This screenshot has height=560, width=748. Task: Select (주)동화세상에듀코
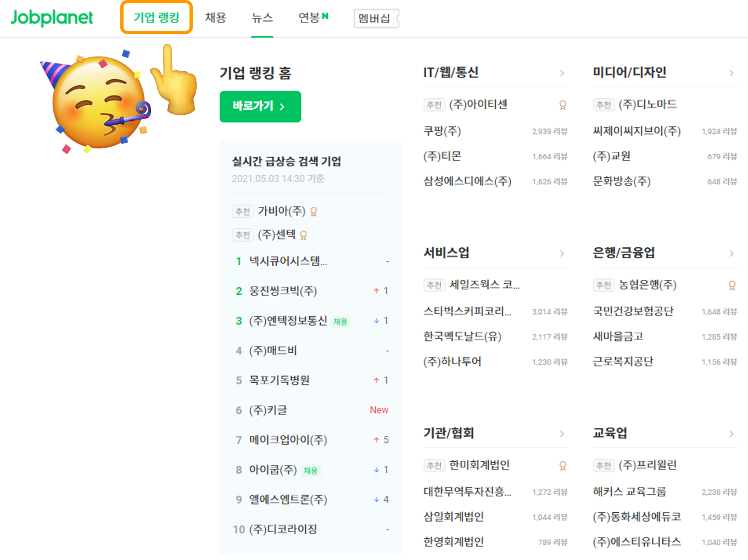637,517
